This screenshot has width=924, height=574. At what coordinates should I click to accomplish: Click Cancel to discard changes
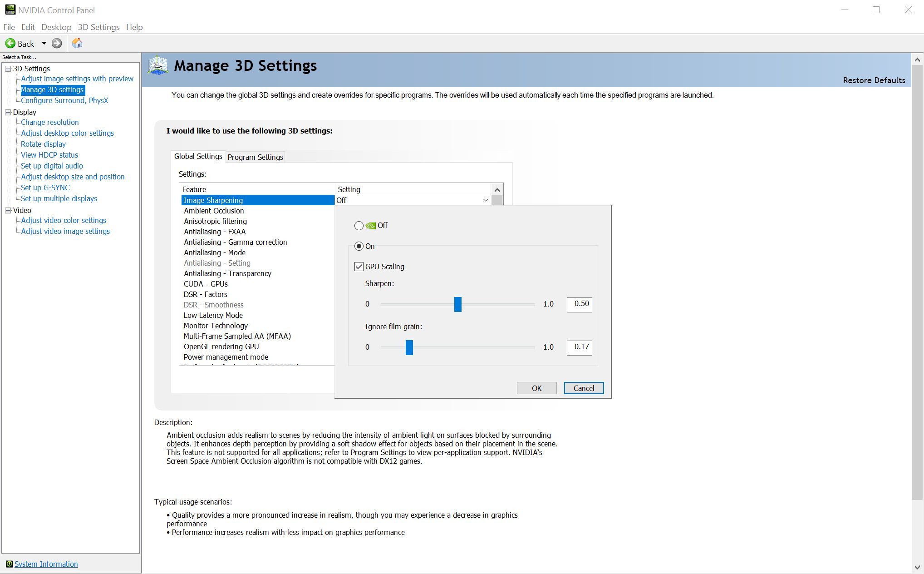(x=583, y=388)
